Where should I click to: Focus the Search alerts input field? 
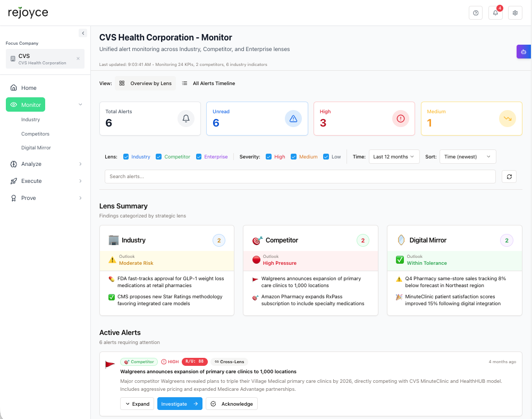[300, 177]
